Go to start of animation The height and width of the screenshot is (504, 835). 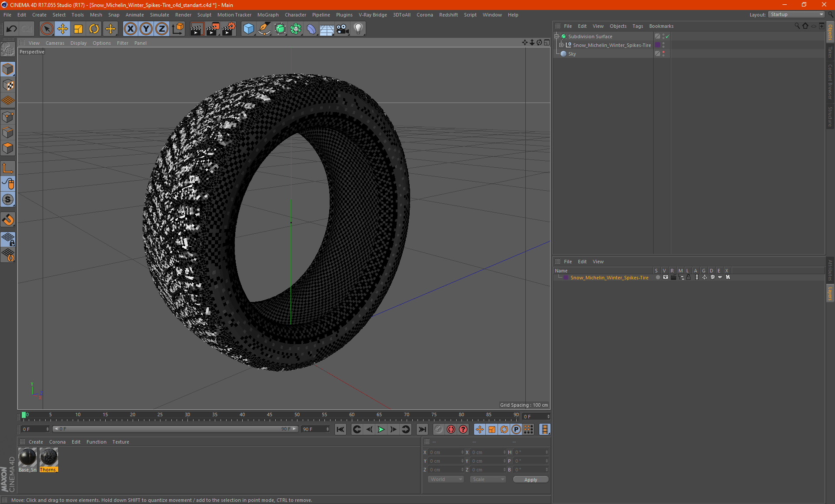coord(341,429)
